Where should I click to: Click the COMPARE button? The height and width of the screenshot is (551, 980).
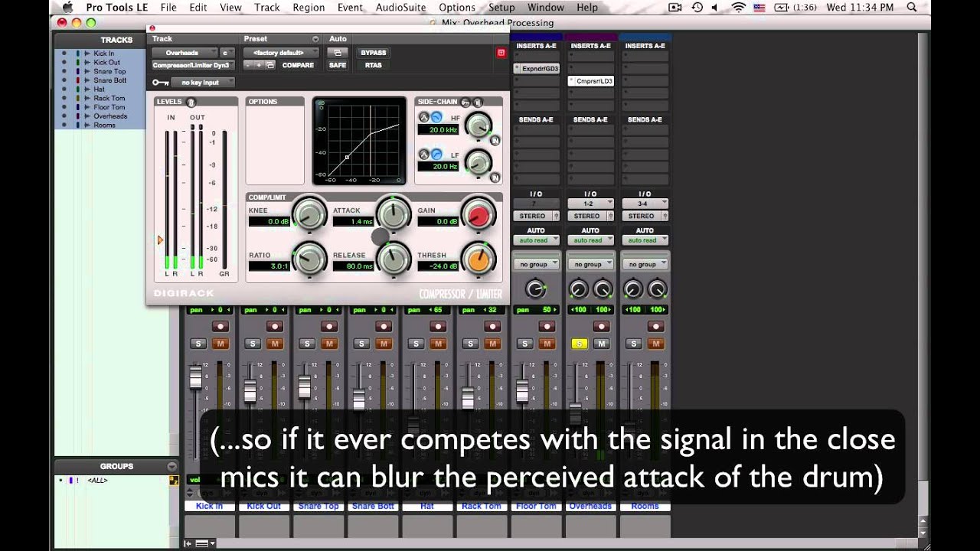tap(298, 65)
